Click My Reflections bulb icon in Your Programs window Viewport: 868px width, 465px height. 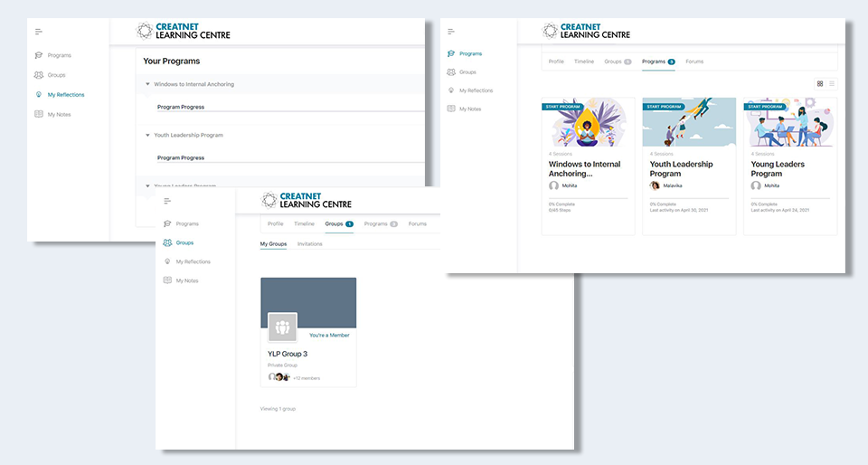coord(38,95)
